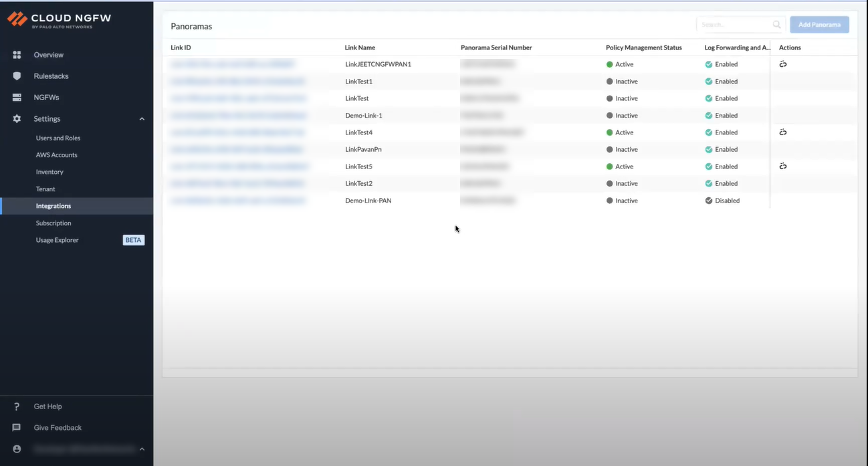
Task: Select Integrations settings
Action: (53, 206)
